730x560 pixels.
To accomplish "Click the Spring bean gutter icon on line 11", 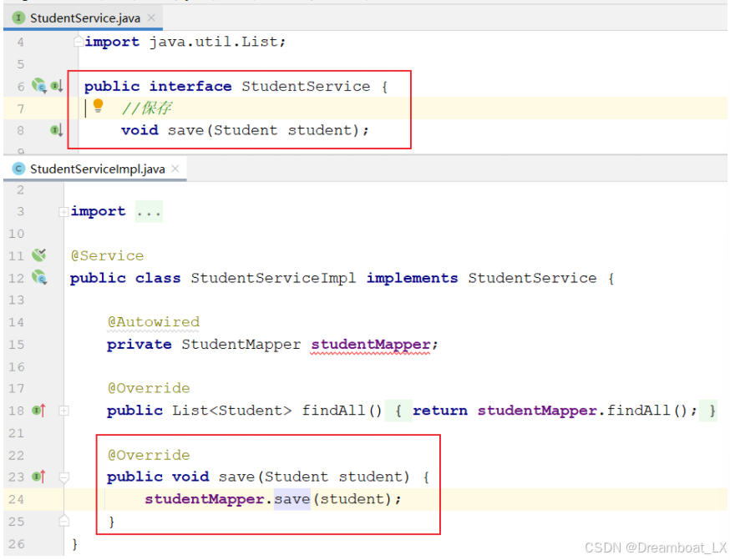I will point(39,255).
